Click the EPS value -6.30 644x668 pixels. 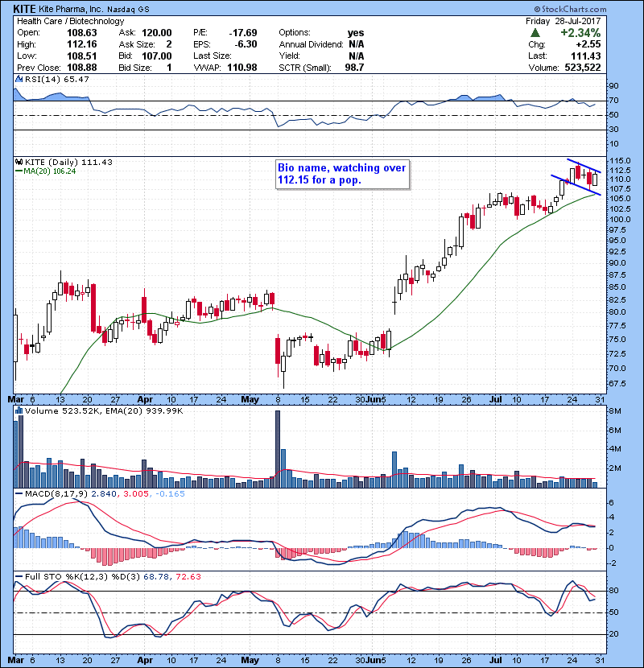246,44
